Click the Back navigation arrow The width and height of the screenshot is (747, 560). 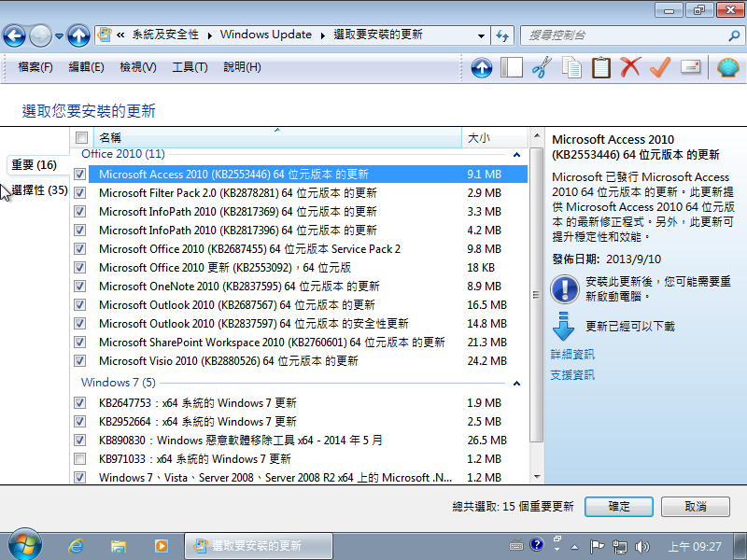[x=14, y=35]
